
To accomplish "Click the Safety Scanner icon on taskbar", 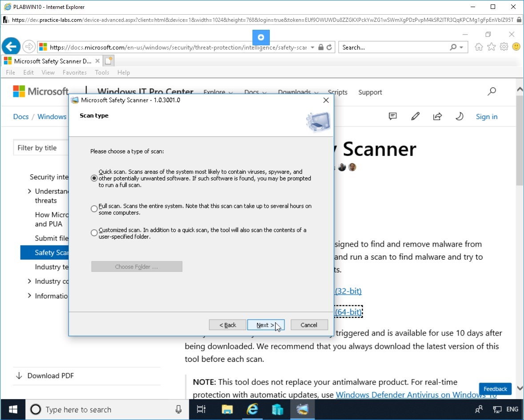I will [x=302, y=410].
